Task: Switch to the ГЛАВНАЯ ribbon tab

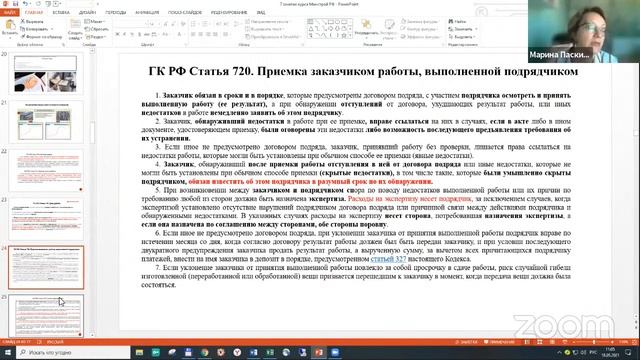Action: point(34,12)
